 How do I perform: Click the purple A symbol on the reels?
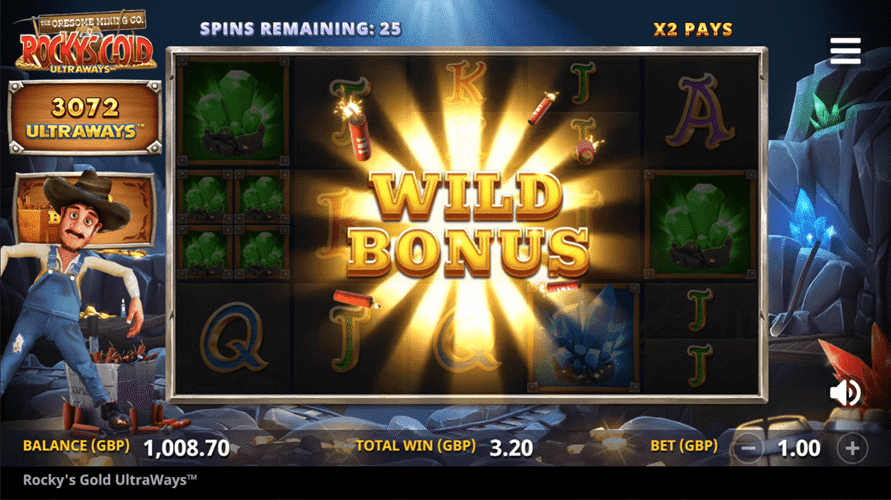pyautogui.click(x=700, y=111)
